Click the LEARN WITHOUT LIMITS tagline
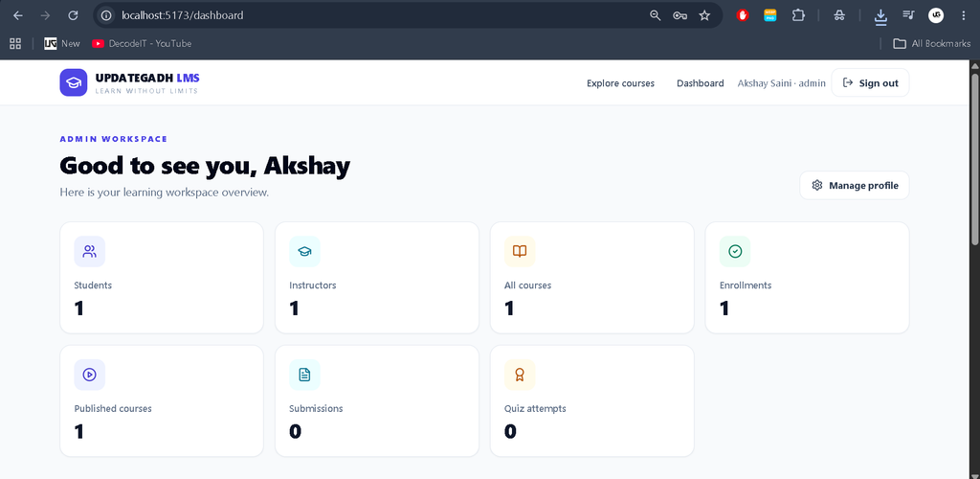 [146, 91]
